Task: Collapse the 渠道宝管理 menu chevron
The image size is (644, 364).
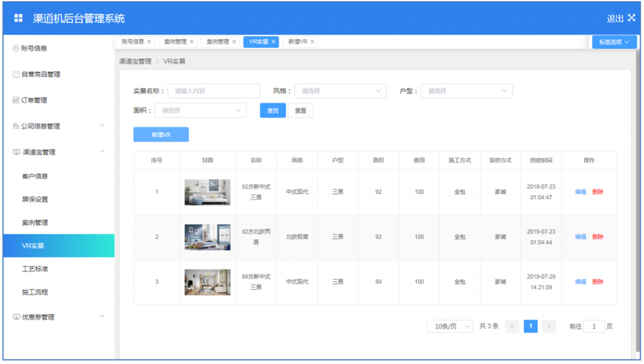Action: (x=103, y=151)
